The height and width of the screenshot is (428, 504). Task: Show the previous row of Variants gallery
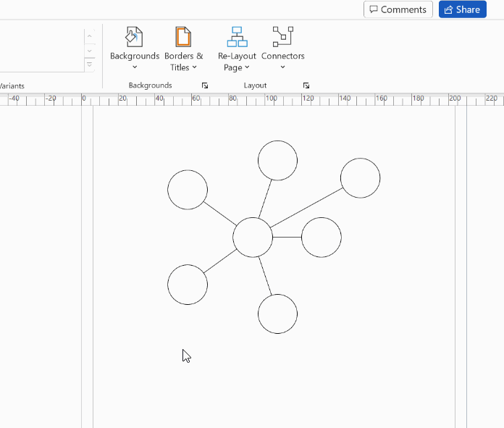[89, 36]
